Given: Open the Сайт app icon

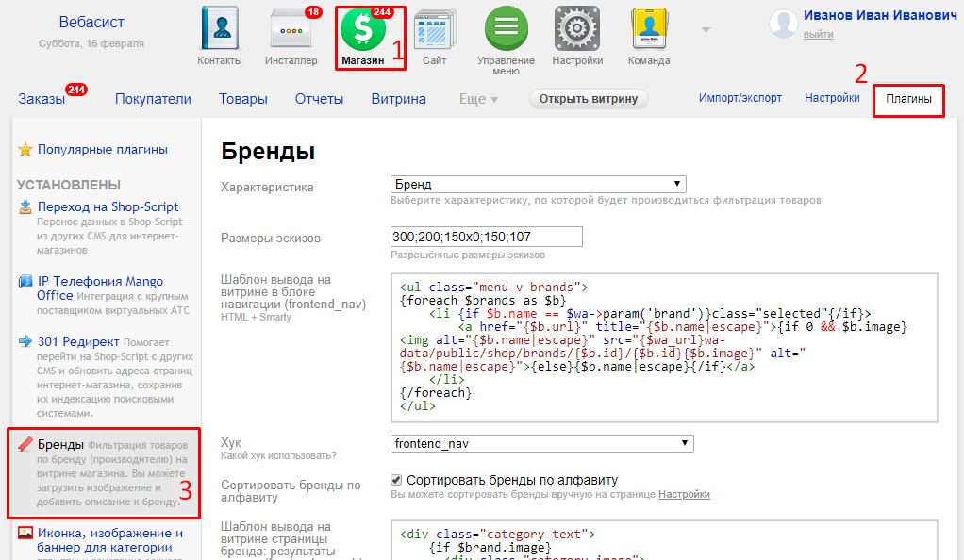Looking at the screenshot, I should point(434,29).
